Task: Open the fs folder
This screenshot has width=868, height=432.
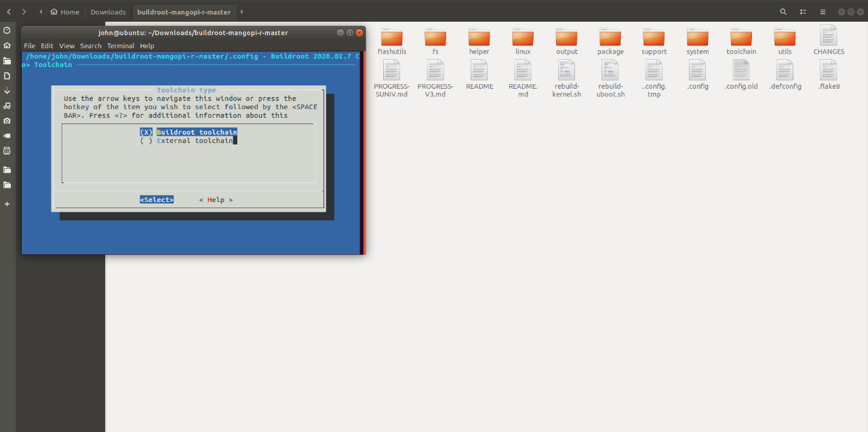Action: [435, 42]
